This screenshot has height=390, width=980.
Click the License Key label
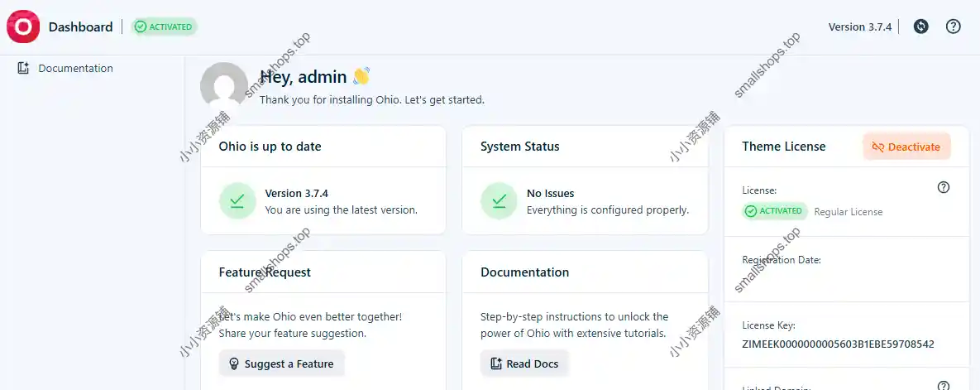click(x=769, y=325)
